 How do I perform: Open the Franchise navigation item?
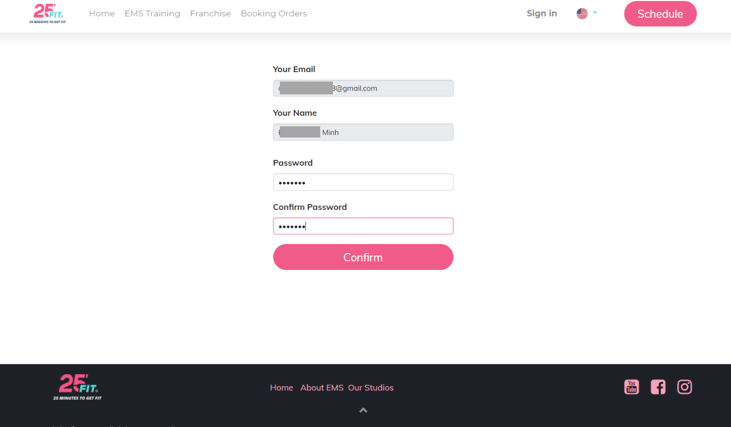pos(210,14)
